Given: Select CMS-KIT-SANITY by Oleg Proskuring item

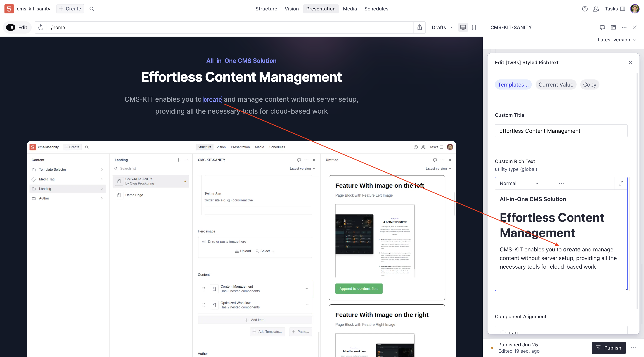Looking at the screenshot, I should click(151, 181).
